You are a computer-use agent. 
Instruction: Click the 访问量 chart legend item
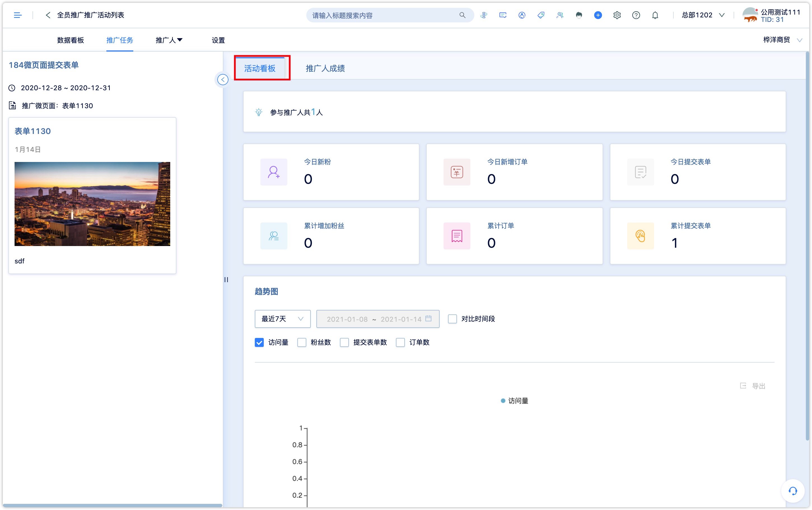514,401
